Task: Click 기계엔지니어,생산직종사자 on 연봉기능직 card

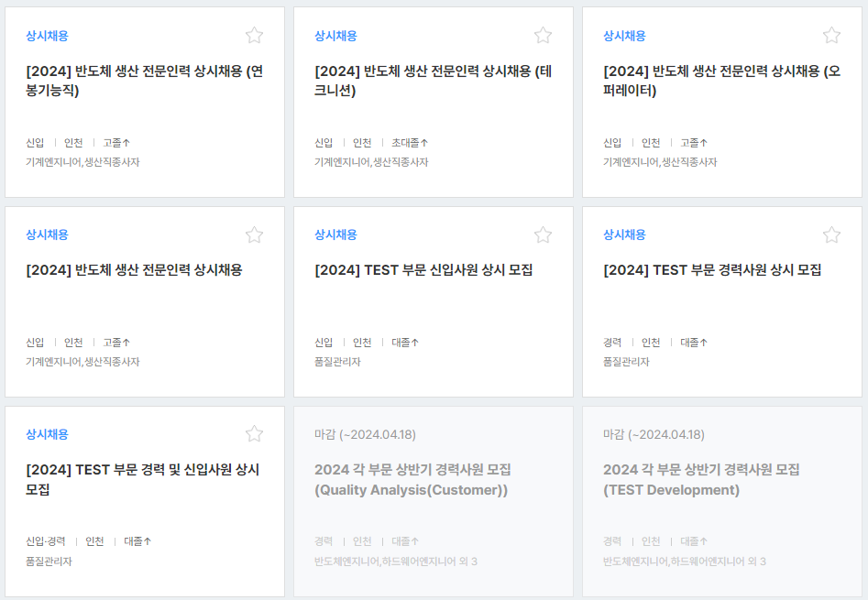Action: (x=82, y=162)
